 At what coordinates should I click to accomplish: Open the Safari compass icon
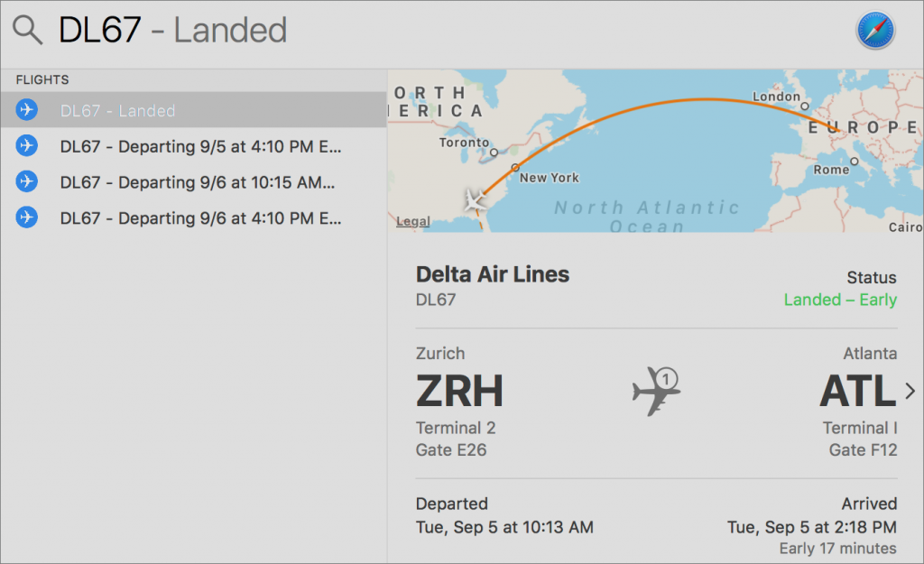coord(875,30)
